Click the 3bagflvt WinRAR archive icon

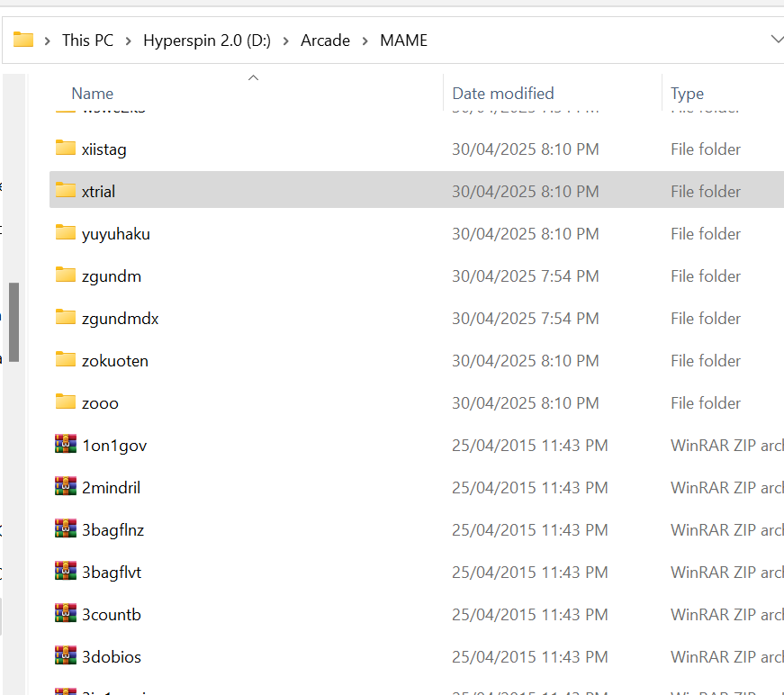pyautogui.click(x=66, y=571)
